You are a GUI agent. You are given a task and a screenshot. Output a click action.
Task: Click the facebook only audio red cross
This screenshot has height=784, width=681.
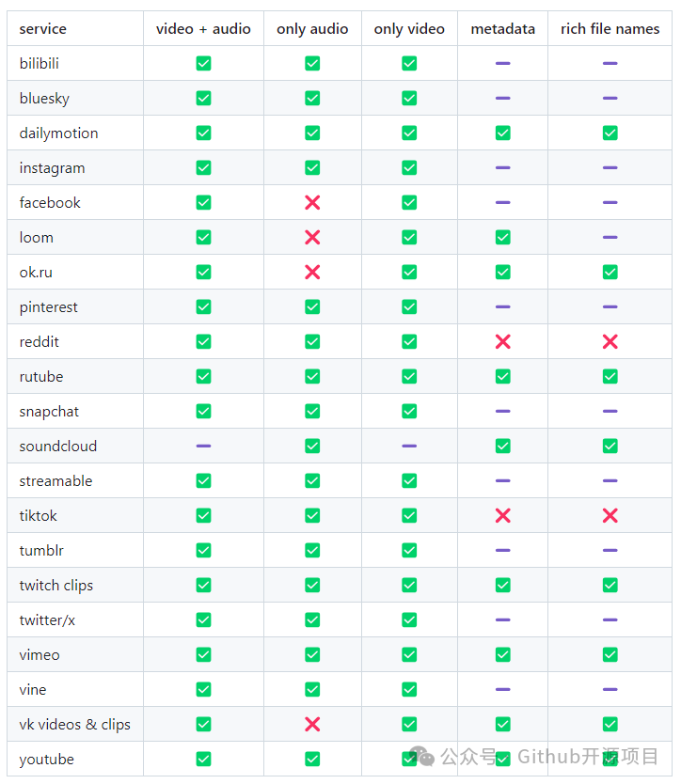pos(312,202)
